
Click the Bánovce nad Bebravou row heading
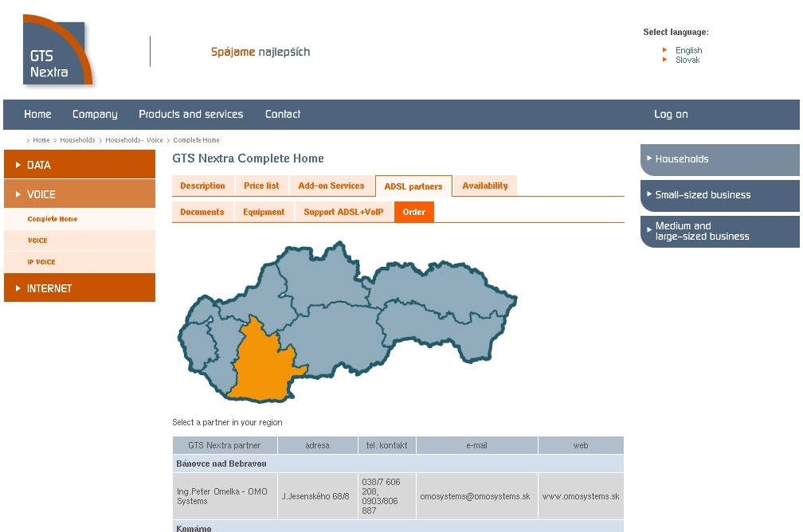(x=398, y=464)
